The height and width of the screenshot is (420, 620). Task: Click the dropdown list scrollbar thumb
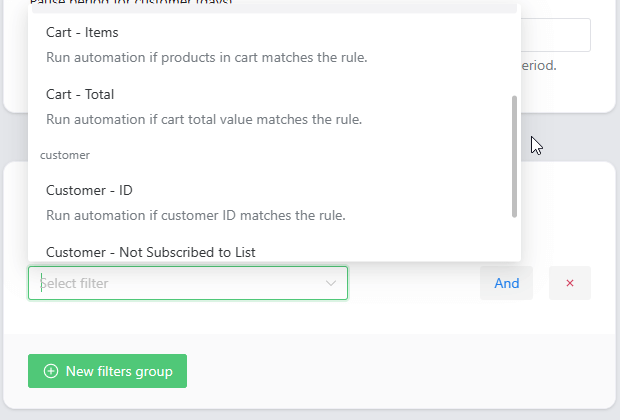(x=514, y=157)
